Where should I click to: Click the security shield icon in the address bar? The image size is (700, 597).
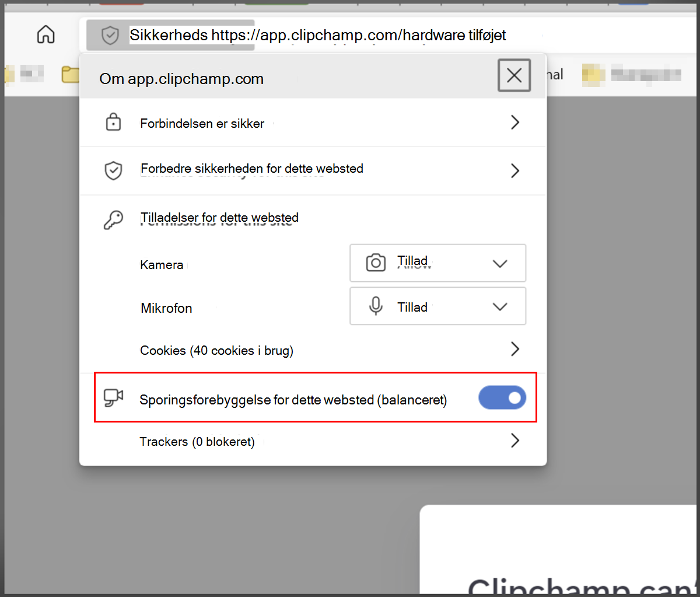click(x=110, y=36)
